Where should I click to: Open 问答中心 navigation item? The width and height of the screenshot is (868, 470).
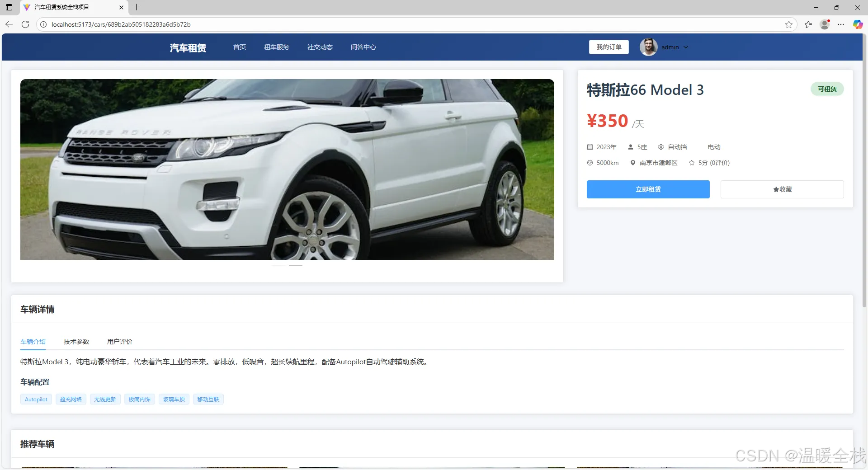pos(363,47)
